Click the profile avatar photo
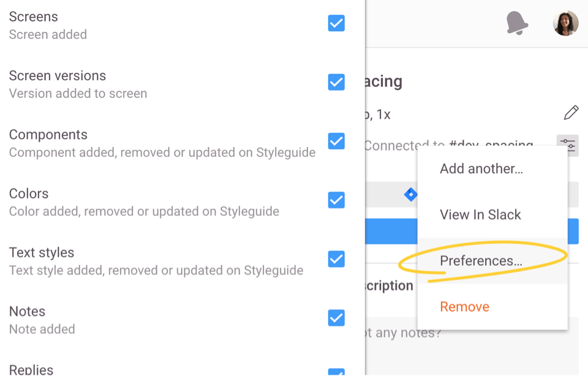The width and height of the screenshot is (588, 376). click(565, 23)
